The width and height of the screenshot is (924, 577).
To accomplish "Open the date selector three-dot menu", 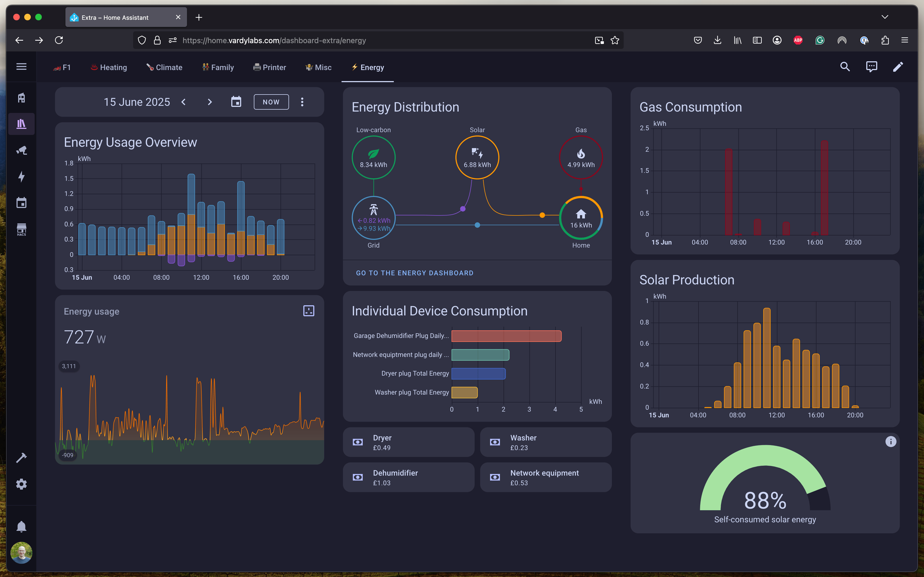I will click(302, 102).
